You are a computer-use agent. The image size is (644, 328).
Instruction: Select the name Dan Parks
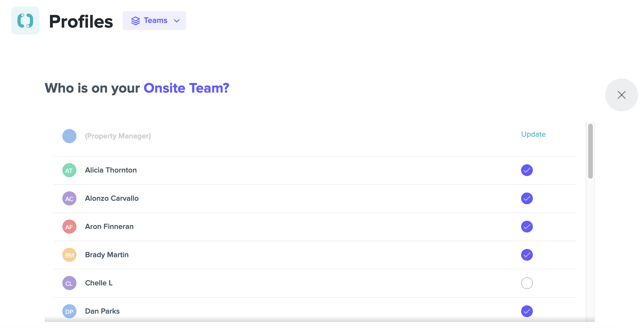[x=102, y=311]
